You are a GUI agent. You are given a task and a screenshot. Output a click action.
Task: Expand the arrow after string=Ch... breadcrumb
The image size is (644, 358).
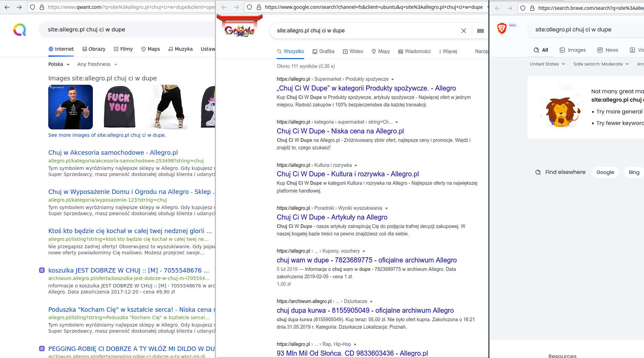tap(397, 122)
